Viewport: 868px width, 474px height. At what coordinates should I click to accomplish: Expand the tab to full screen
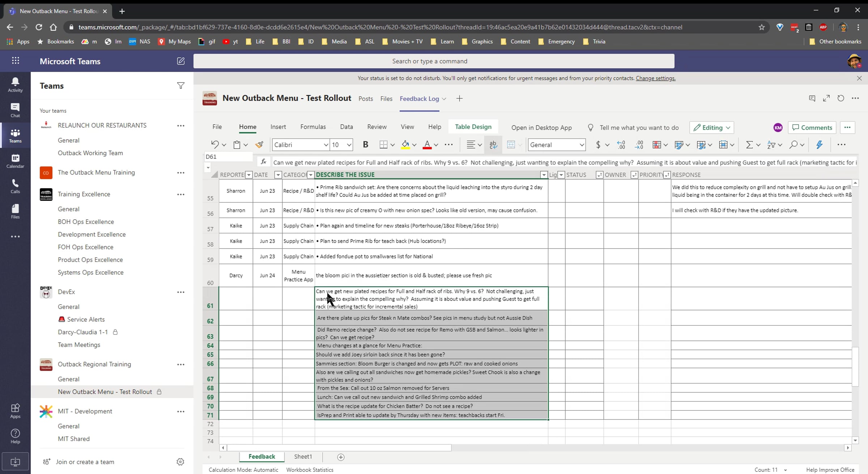click(826, 98)
